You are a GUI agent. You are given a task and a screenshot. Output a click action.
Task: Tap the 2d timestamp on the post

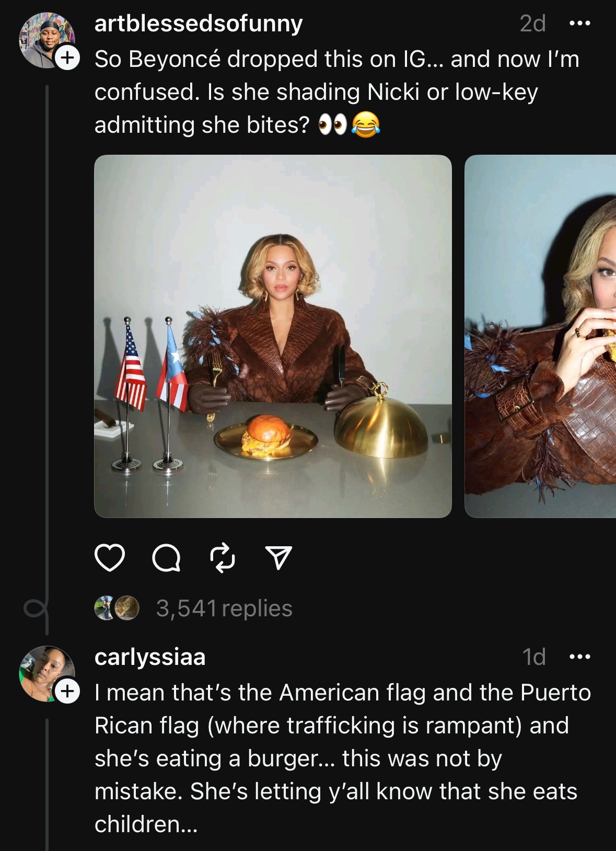point(532,24)
